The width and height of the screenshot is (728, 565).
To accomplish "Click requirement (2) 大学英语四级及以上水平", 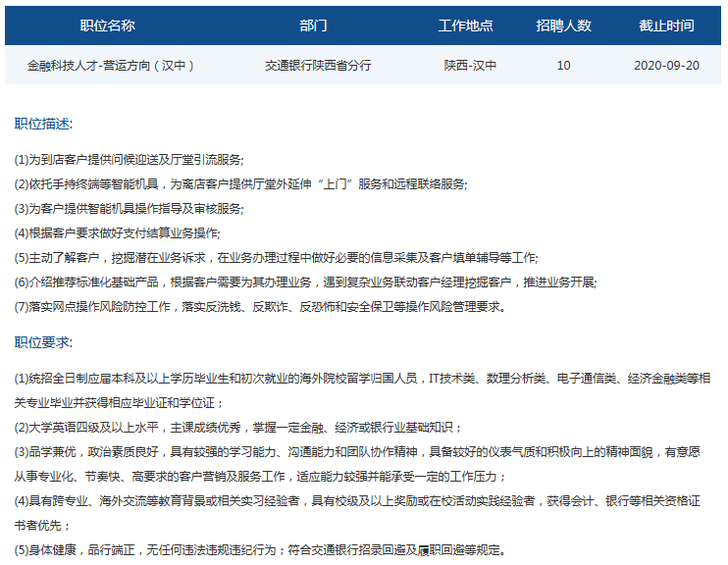I will coord(238,428).
